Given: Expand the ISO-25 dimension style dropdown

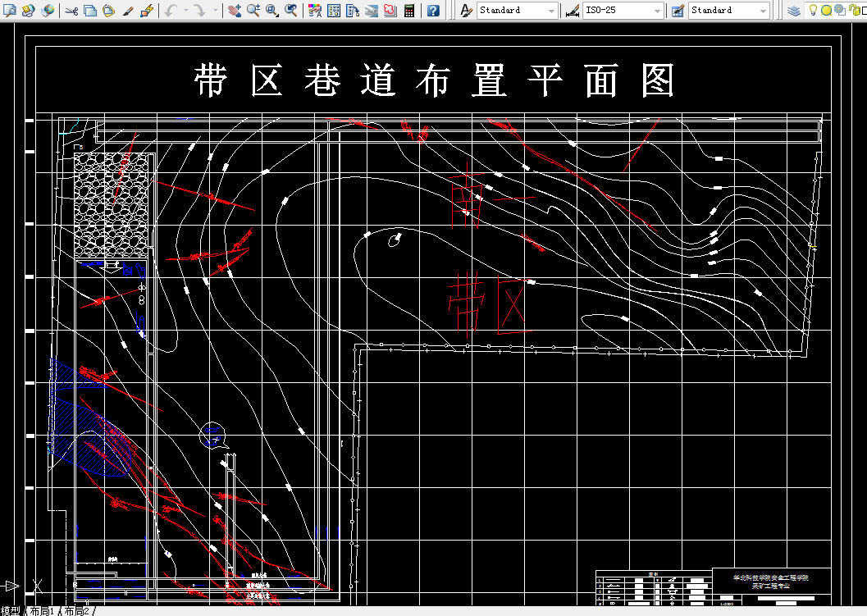Looking at the screenshot, I should (657, 11).
